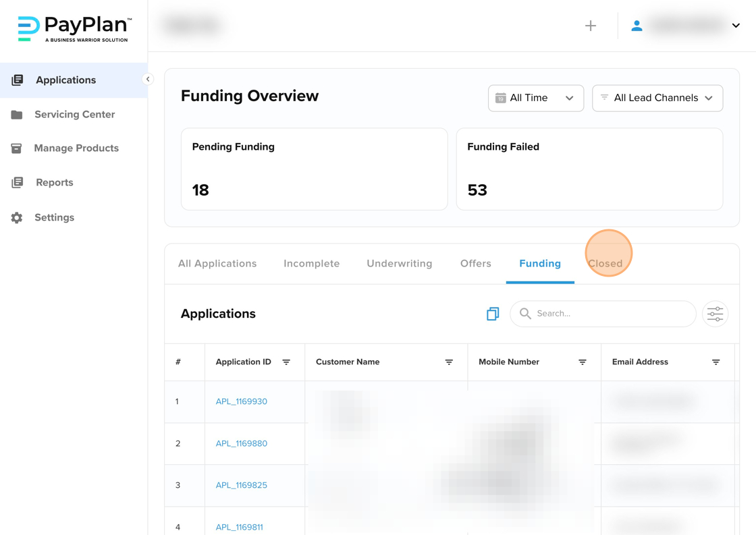Switch to Underwriting tab
This screenshot has width=756, height=535.
tap(399, 264)
